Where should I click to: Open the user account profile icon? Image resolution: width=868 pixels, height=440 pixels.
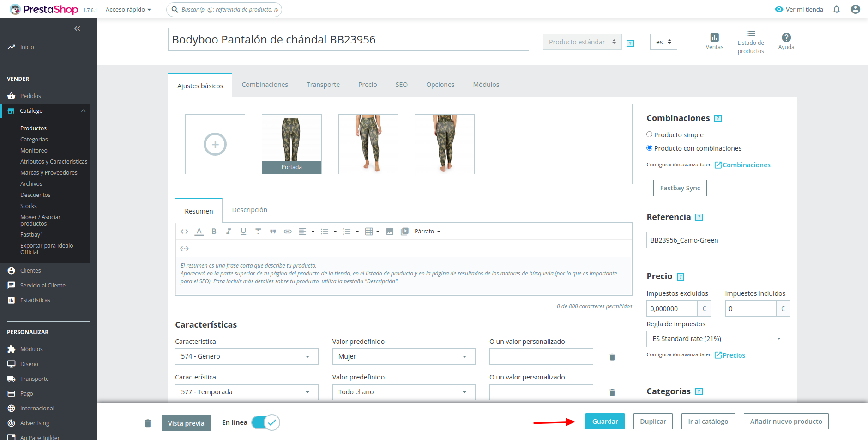pos(856,9)
